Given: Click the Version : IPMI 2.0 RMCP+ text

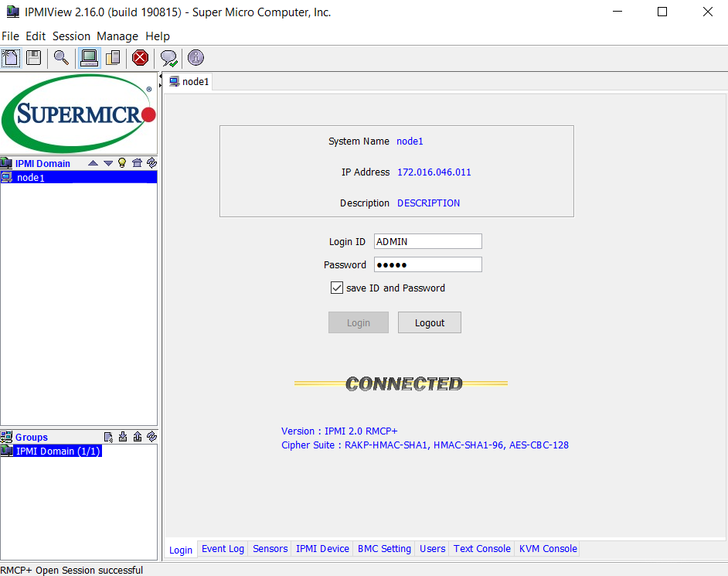Looking at the screenshot, I should click(339, 431).
